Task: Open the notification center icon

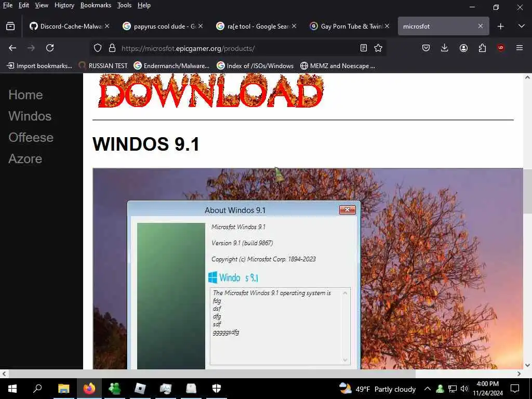Action: pyautogui.click(x=515, y=389)
